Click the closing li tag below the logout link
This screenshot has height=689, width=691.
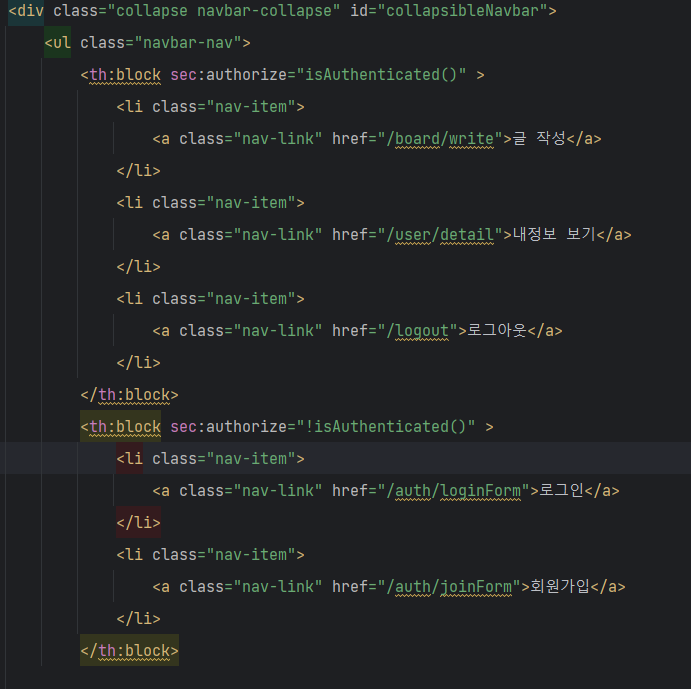coord(138,363)
